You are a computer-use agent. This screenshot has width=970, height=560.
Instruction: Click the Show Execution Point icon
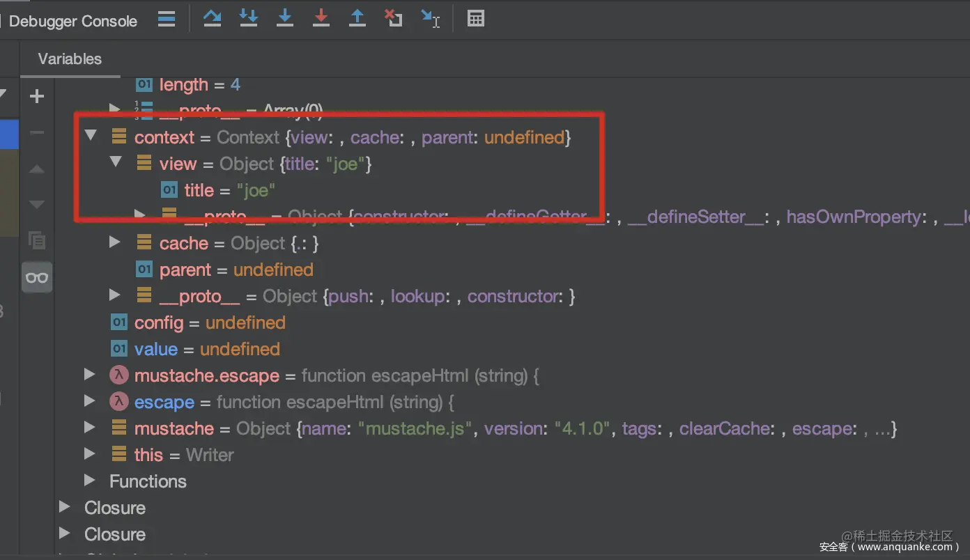(167, 18)
